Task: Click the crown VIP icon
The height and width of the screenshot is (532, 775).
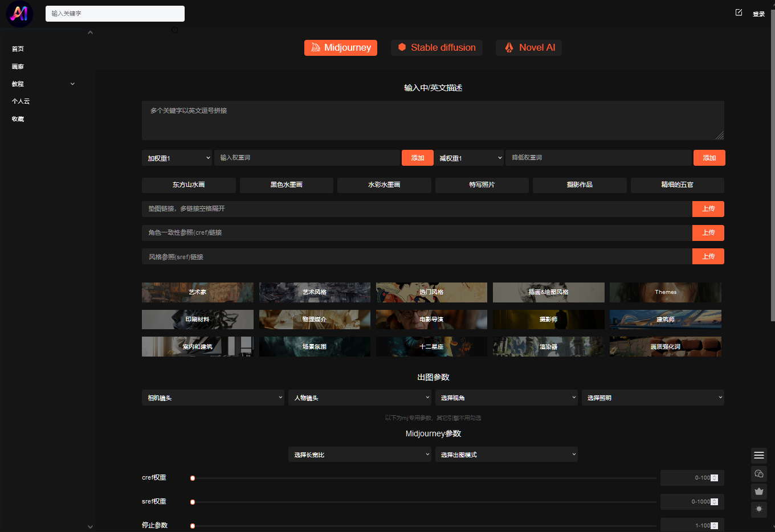Action: (758, 492)
